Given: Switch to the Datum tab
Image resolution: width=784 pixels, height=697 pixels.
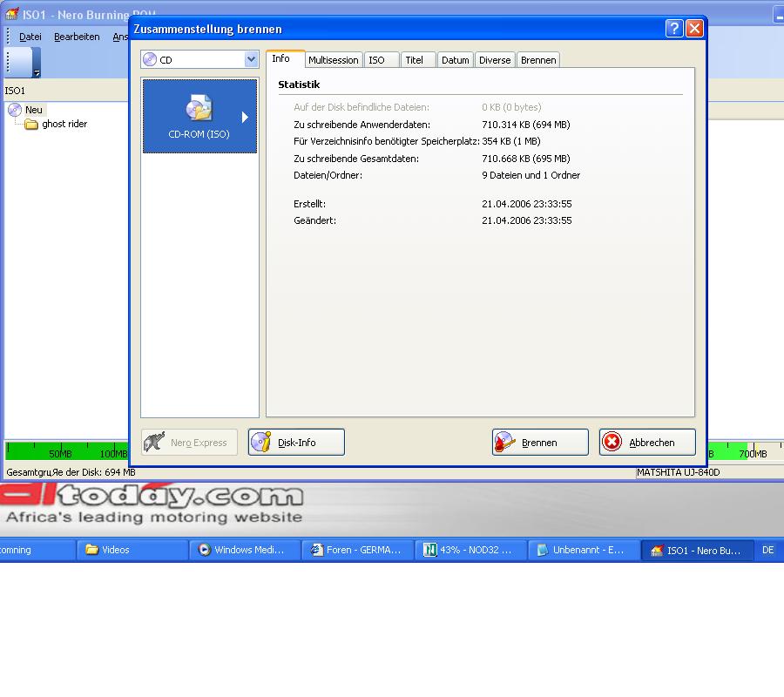Looking at the screenshot, I should click(456, 60).
